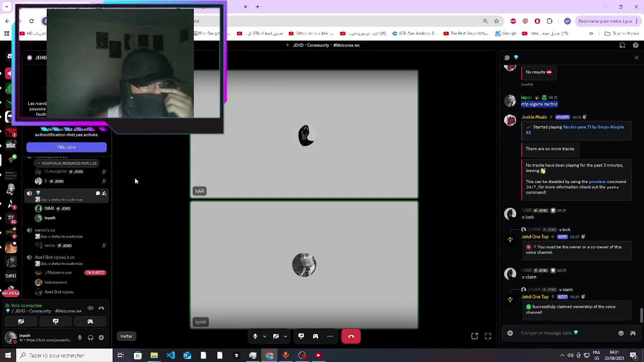Open Chrome extensions puzzle icon

point(549,21)
